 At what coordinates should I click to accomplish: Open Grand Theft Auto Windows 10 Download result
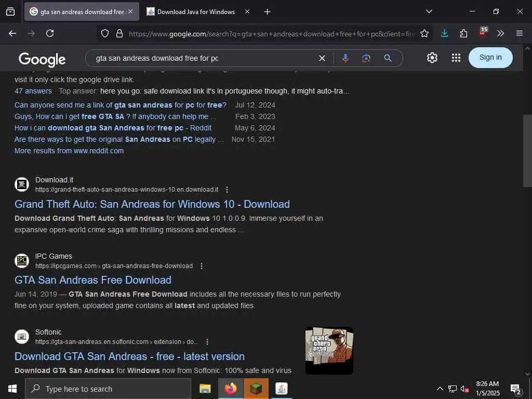point(152,204)
